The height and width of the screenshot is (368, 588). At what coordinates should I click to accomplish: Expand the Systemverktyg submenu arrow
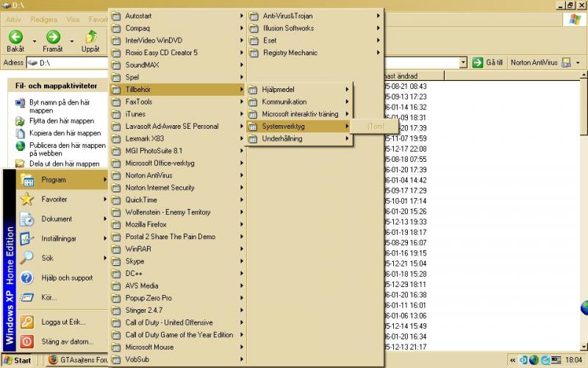pyautogui.click(x=347, y=127)
